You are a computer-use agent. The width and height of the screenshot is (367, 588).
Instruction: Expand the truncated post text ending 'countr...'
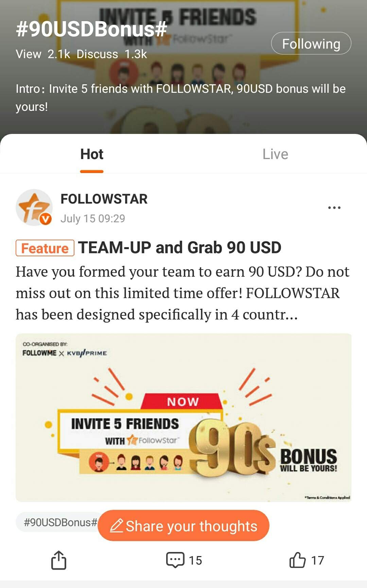click(183, 293)
